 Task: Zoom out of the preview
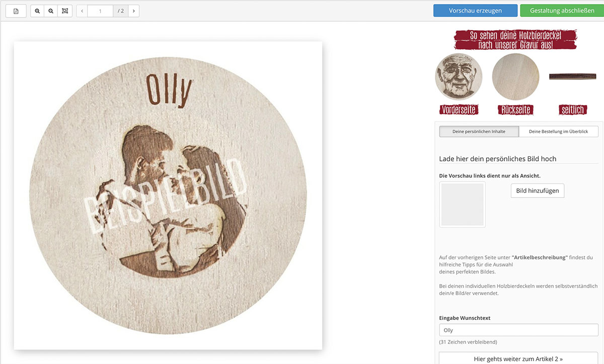pyautogui.click(x=51, y=11)
